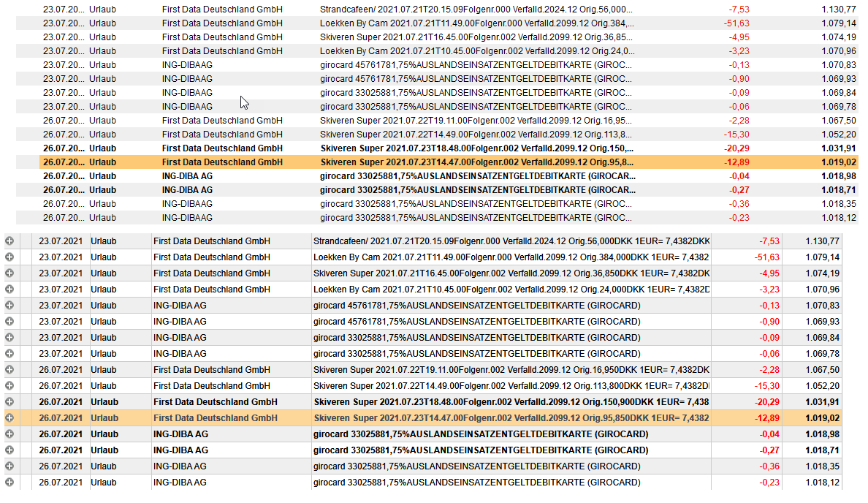Click the Loekken By Cam description ending 'Orig.384,...'
The height and width of the screenshot is (503, 868).
click(x=477, y=23)
